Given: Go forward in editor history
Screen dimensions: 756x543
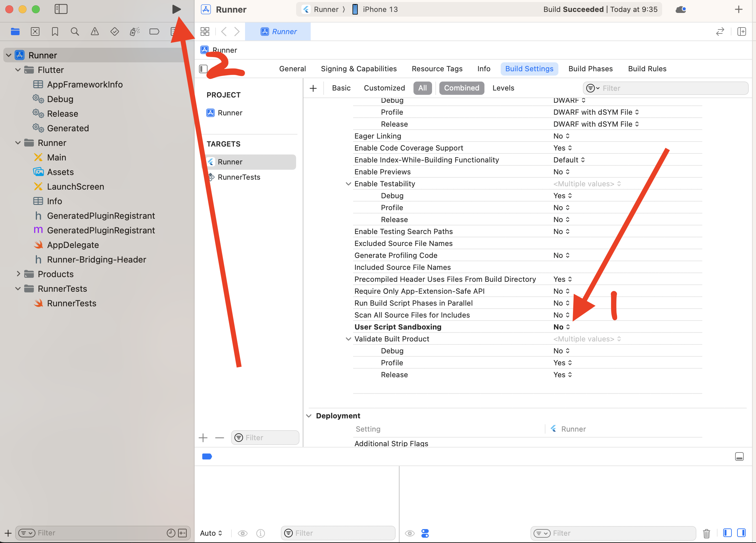Looking at the screenshot, I should [x=237, y=32].
